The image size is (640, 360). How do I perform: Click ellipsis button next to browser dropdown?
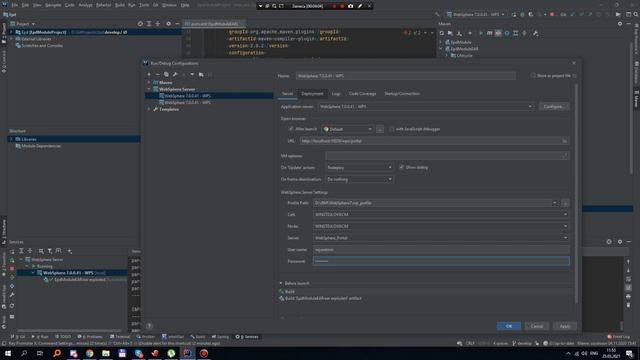click(x=380, y=129)
